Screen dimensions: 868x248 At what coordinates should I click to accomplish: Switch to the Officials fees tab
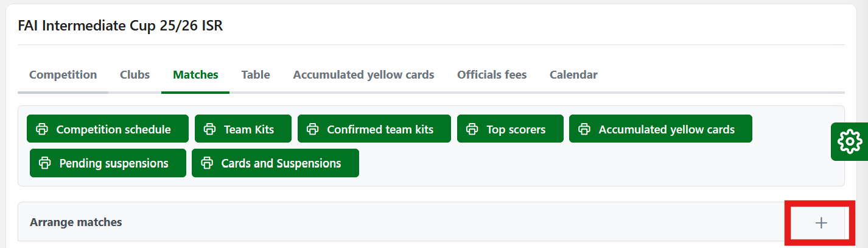(492, 75)
